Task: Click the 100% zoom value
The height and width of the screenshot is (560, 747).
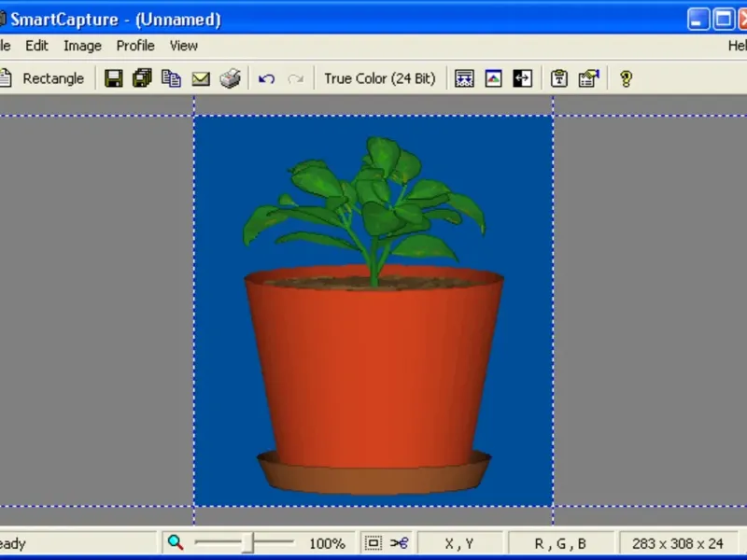Action: [x=327, y=543]
